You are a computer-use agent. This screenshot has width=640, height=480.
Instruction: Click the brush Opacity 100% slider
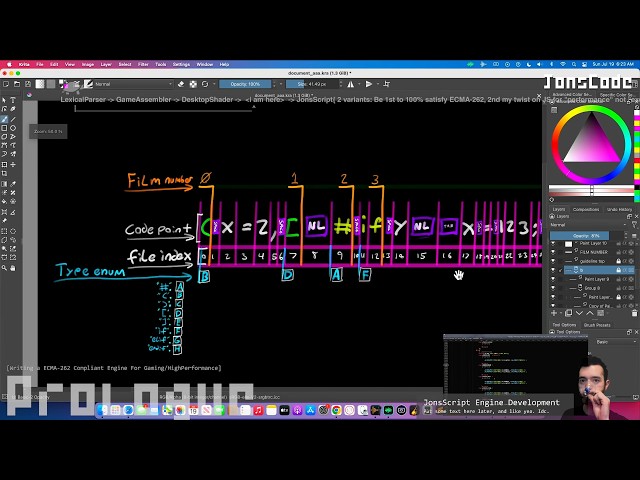[x=245, y=84]
